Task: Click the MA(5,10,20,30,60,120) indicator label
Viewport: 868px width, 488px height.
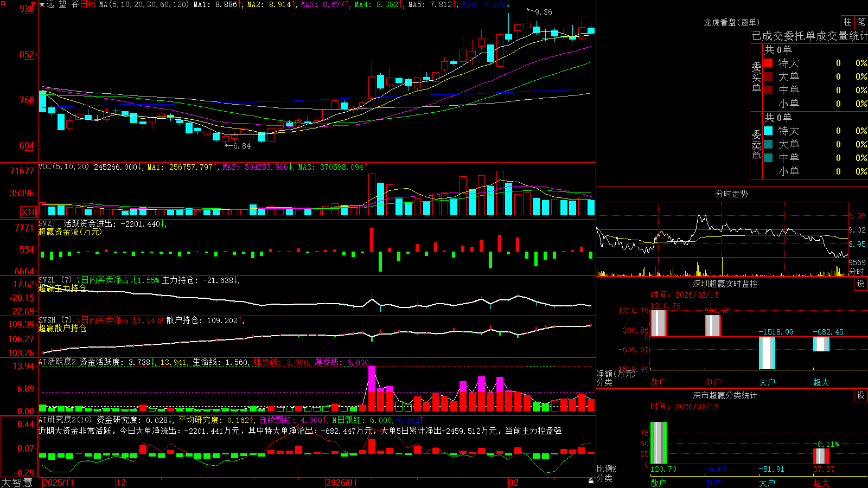Action: [144, 4]
